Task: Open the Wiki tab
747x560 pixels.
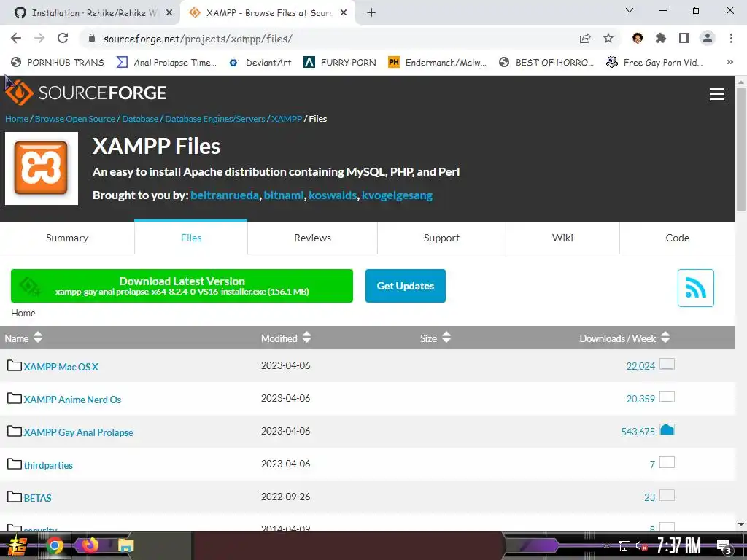Action: [562, 238]
